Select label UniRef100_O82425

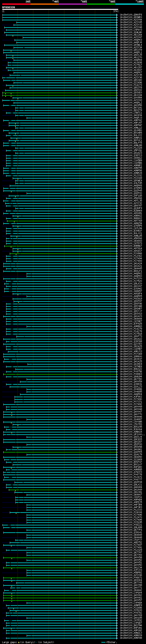click(131, 346)
